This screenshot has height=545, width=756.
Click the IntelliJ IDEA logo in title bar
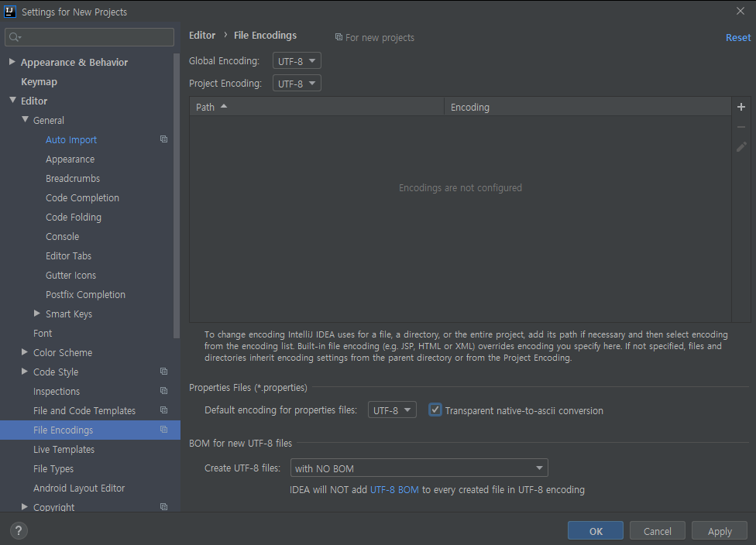9,12
